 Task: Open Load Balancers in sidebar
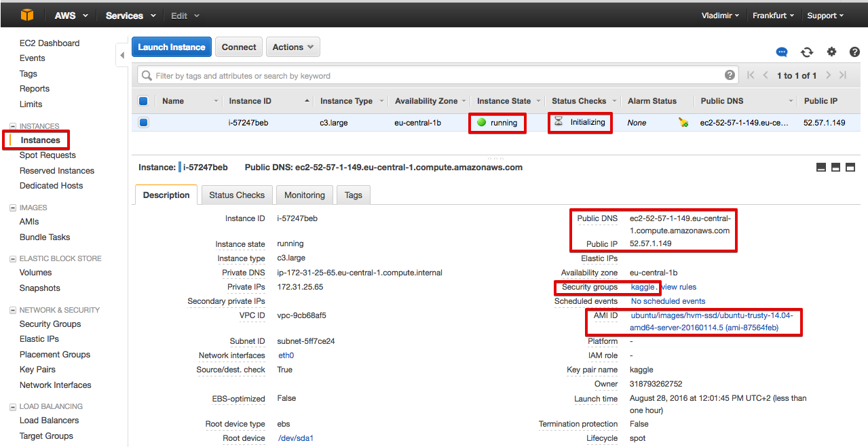click(x=49, y=420)
